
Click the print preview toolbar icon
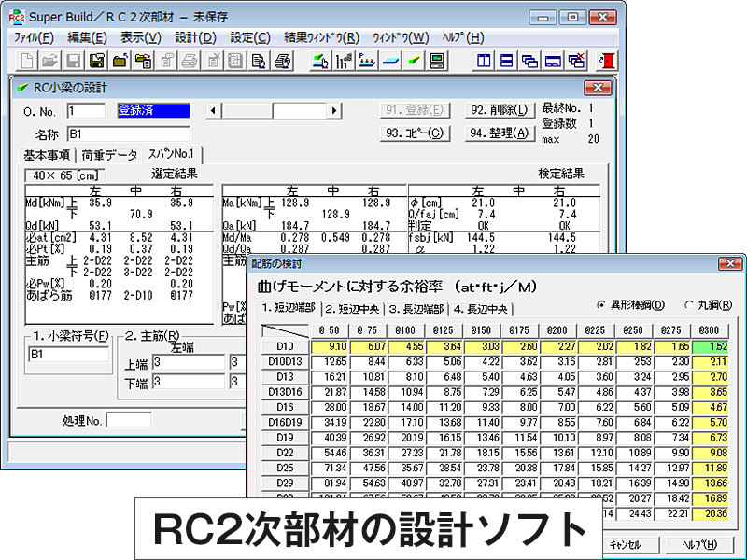pyautogui.click(x=259, y=62)
